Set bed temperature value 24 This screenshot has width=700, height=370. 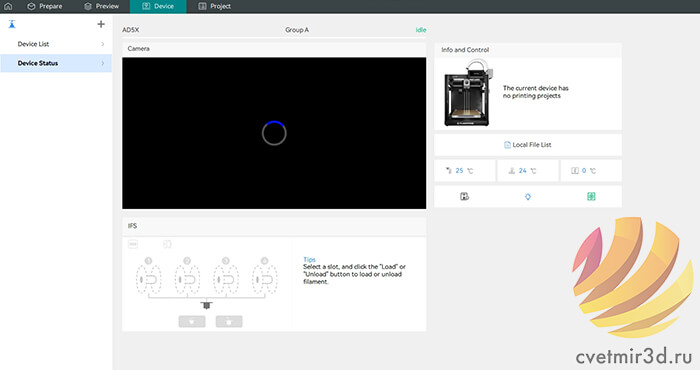pyautogui.click(x=523, y=170)
